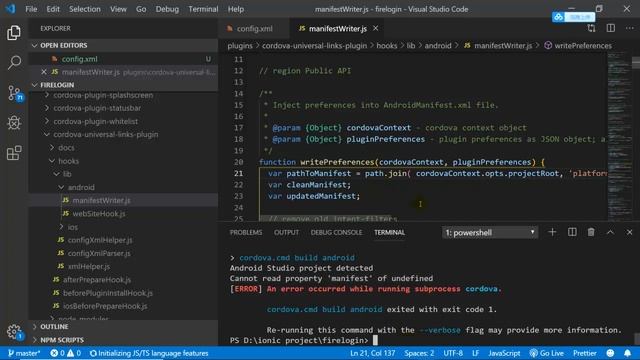
Task: Split the terminal panel
Action: pos(572,232)
